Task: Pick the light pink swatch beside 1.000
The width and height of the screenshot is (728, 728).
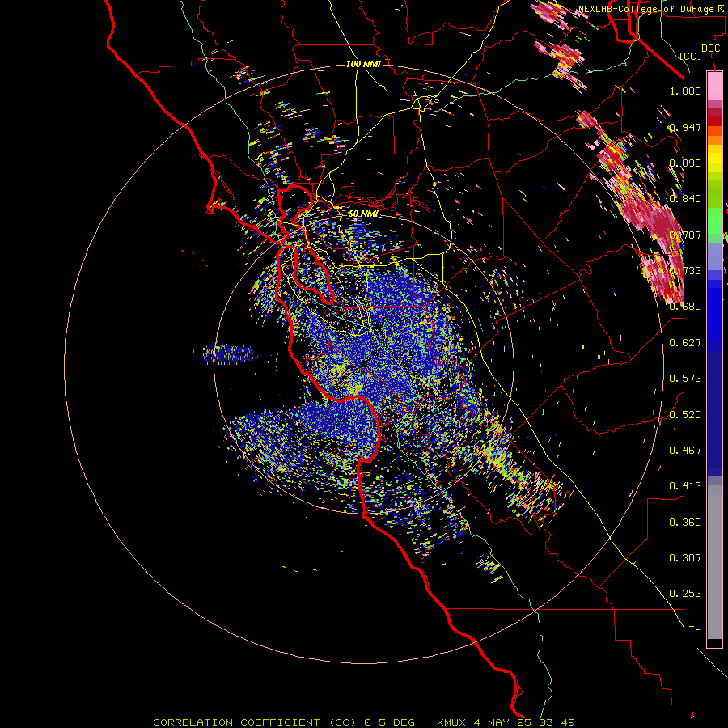Action: pyautogui.click(x=714, y=87)
